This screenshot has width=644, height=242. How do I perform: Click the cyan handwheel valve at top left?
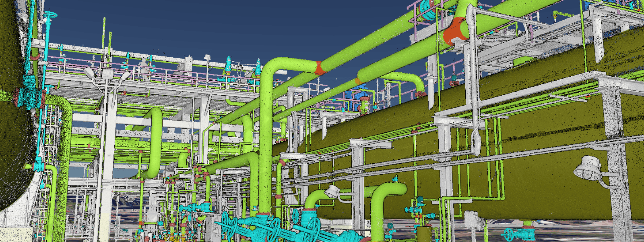[50, 16]
